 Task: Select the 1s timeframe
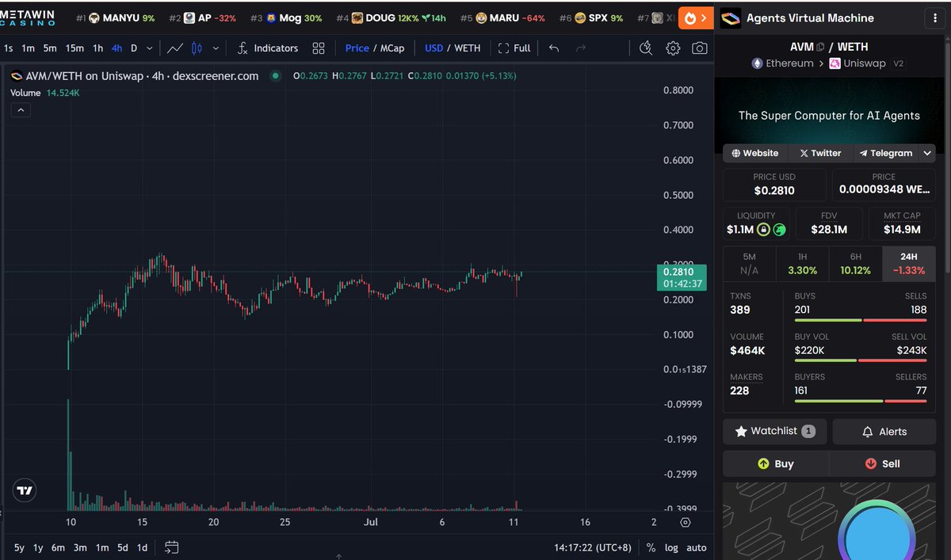tap(8, 48)
